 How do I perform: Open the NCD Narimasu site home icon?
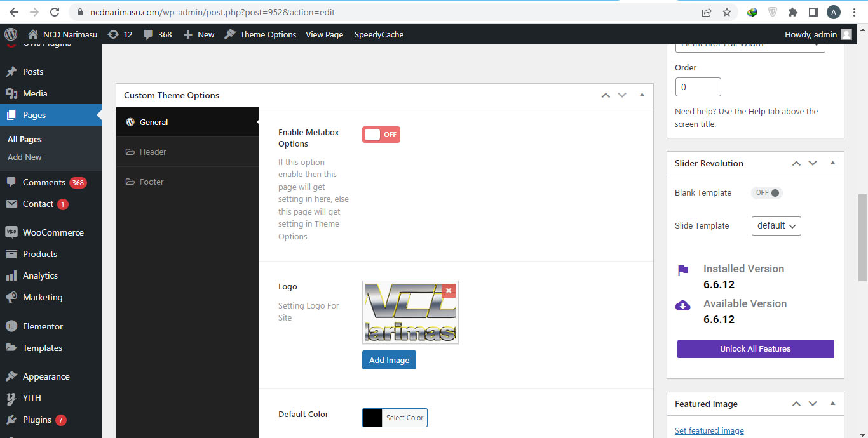pyautogui.click(x=33, y=34)
